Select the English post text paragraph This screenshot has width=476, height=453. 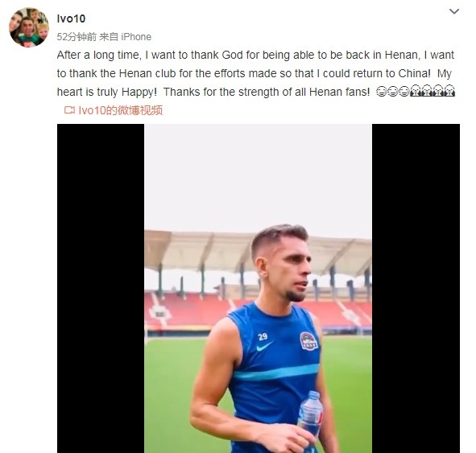[x=255, y=73]
